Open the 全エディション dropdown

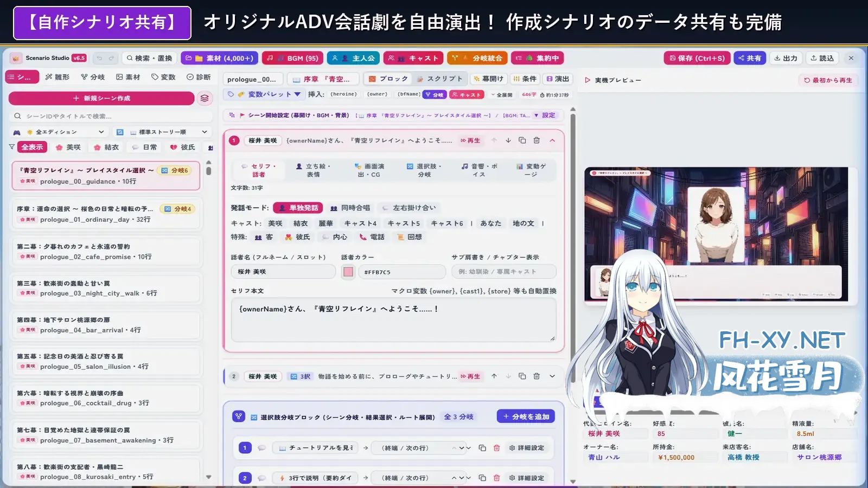point(59,132)
